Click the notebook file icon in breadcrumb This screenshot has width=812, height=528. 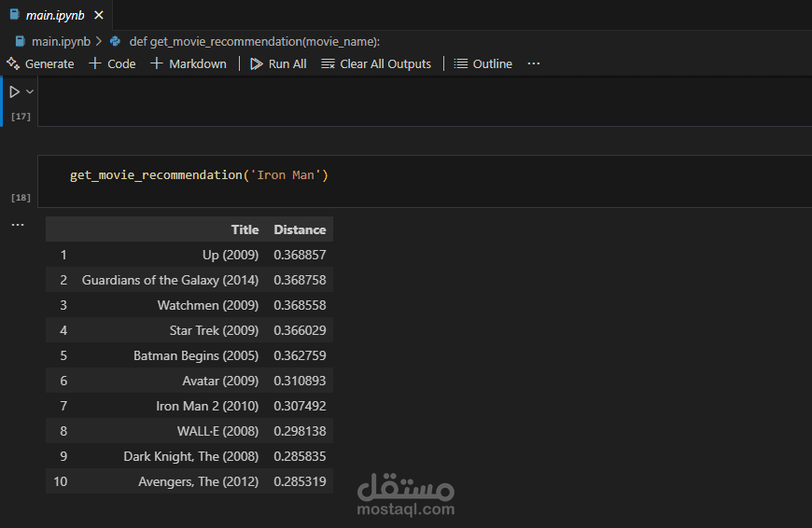21,41
